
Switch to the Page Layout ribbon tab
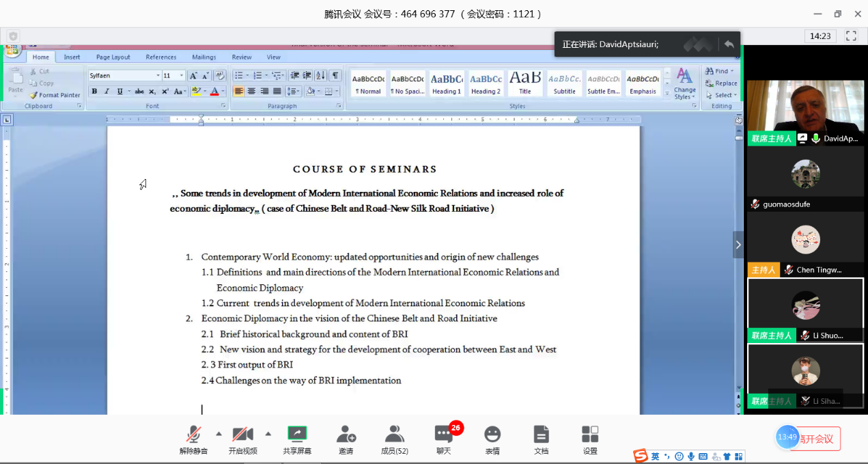113,57
